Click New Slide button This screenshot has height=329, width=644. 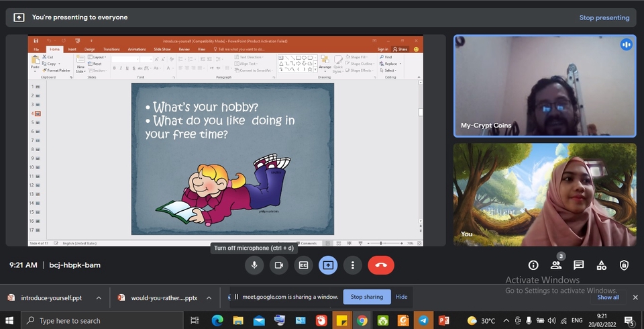(x=80, y=63)
